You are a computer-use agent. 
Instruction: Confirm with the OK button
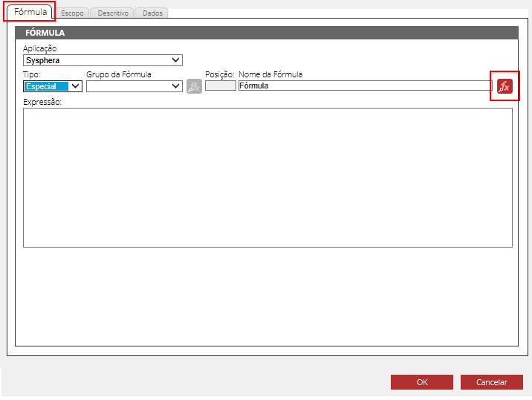pyautogui.click(x=422, y=382)
